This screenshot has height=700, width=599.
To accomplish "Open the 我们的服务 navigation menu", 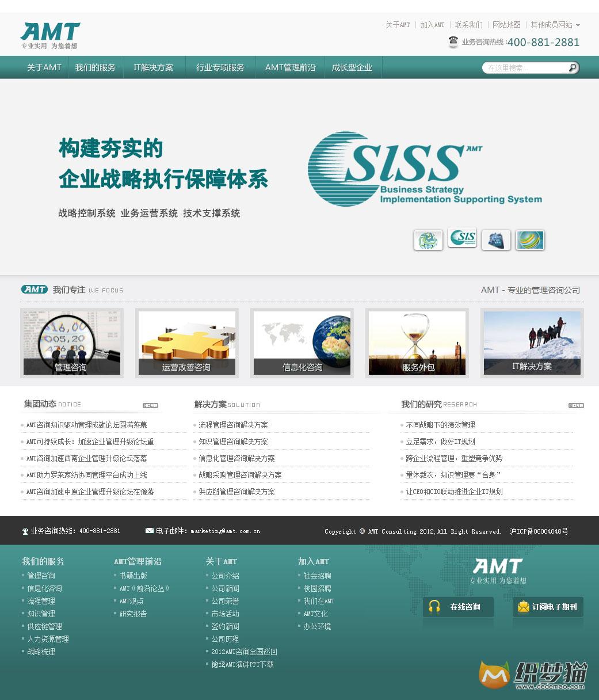I will click(96, 67).
